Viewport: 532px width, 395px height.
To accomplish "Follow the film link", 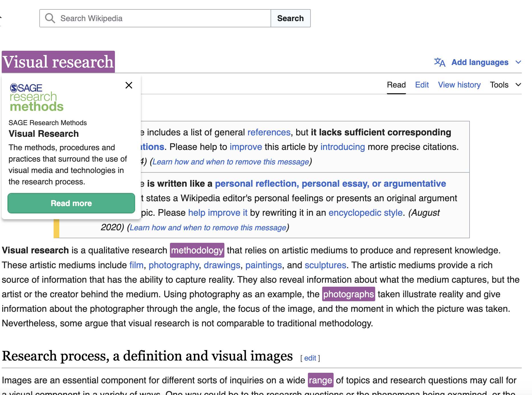I will (136, 265).
